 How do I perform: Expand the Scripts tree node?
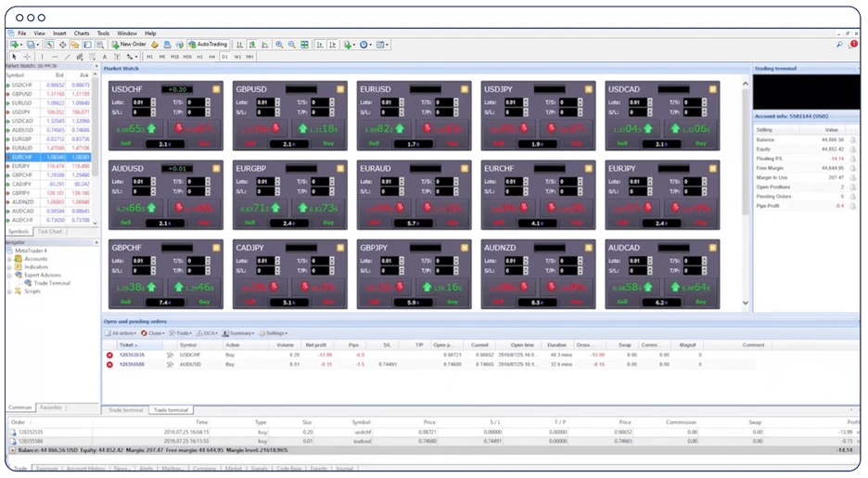tap(9, 291)
